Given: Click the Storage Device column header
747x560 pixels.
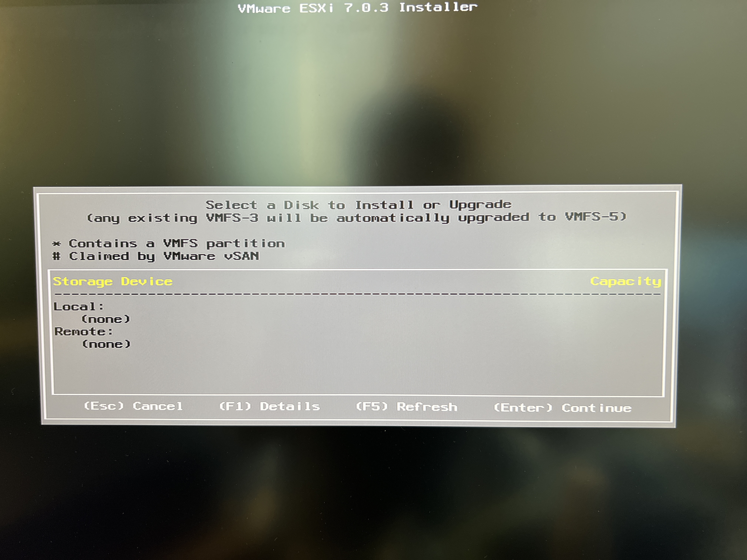Looking at the screenshot, I should click(113, 281).
